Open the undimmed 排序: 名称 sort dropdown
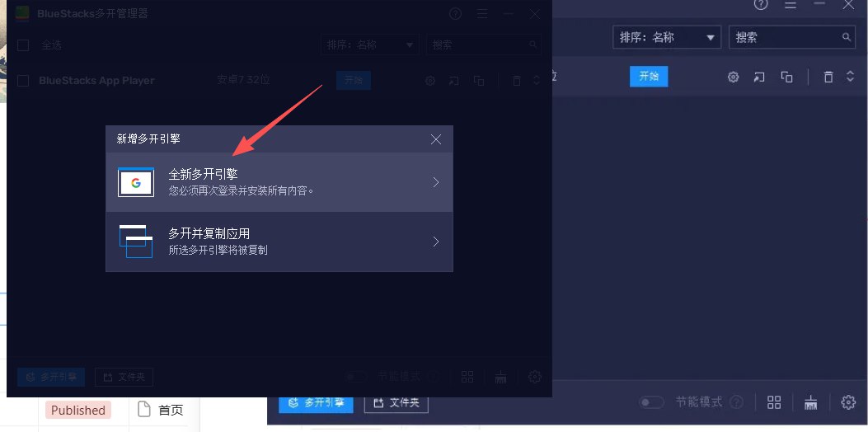 667,37
